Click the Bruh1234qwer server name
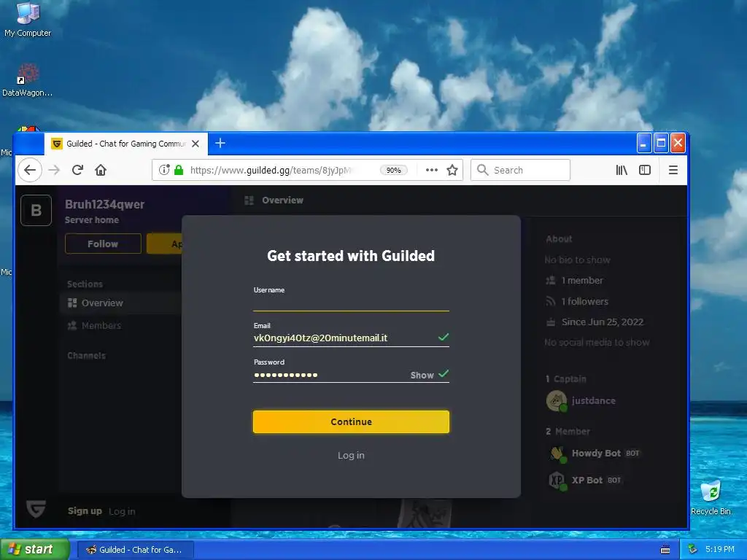Image resolution: width=747 pixels, height=560 pixels. tap(105, 204)
